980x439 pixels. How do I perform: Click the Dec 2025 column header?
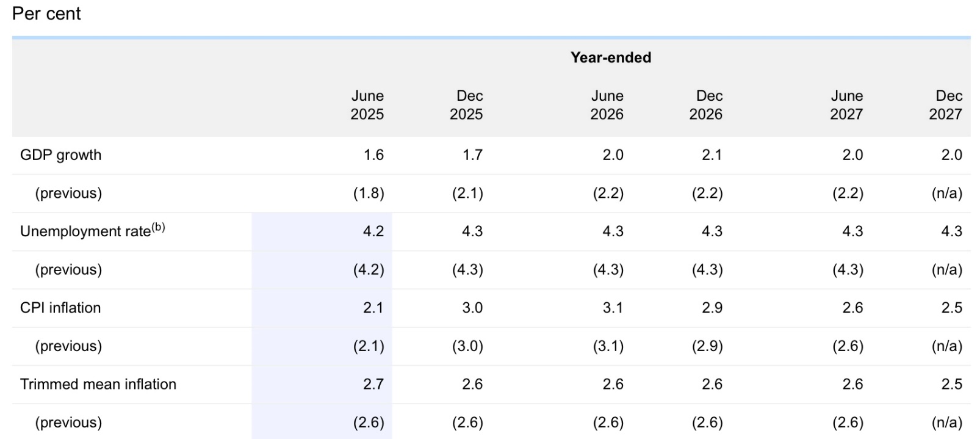[466, 105]
